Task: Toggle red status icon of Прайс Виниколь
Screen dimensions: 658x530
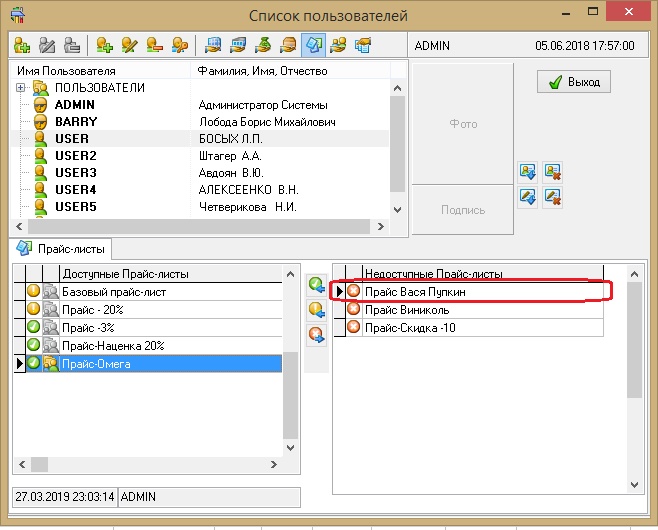Action: click(353, 309)
